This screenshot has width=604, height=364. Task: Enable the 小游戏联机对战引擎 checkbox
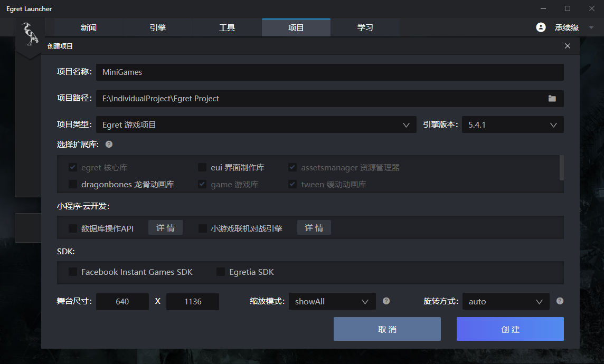click(202, 228)
